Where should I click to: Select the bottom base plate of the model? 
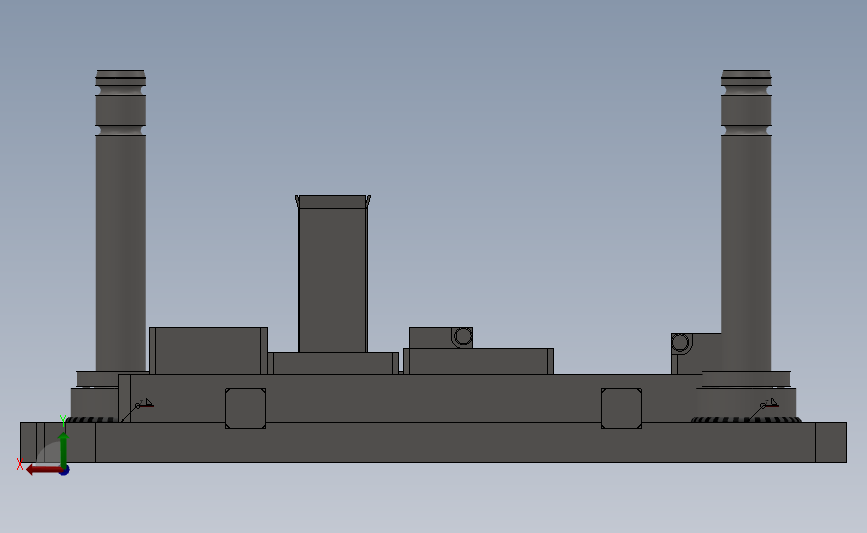point(434,442)
